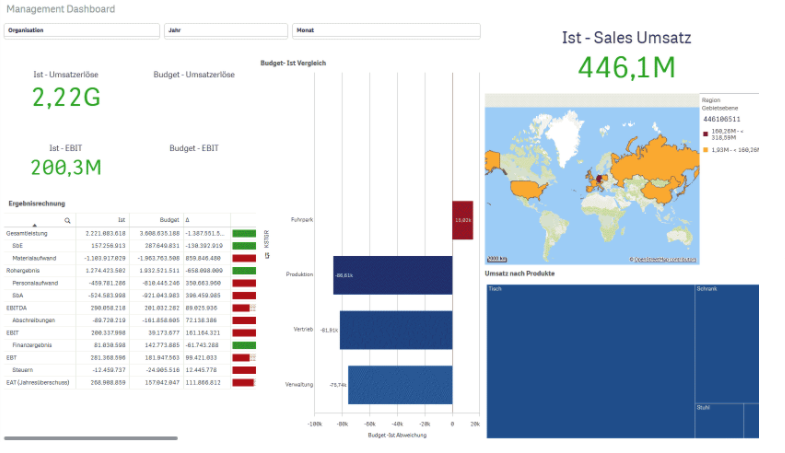785x453 pixels.
Task: Click the Ist - Umsatzerlöse 2,22G KPI
Action: (x=66, y=97)
